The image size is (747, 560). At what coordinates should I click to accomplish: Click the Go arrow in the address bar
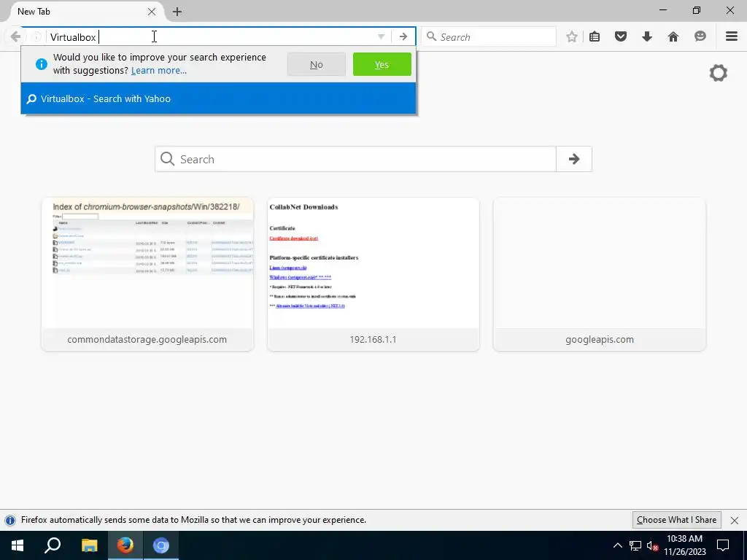(x=403, y=36)
